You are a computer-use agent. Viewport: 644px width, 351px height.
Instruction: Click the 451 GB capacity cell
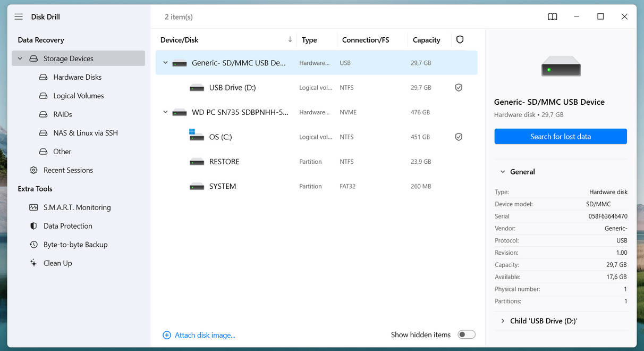point(420,137)
